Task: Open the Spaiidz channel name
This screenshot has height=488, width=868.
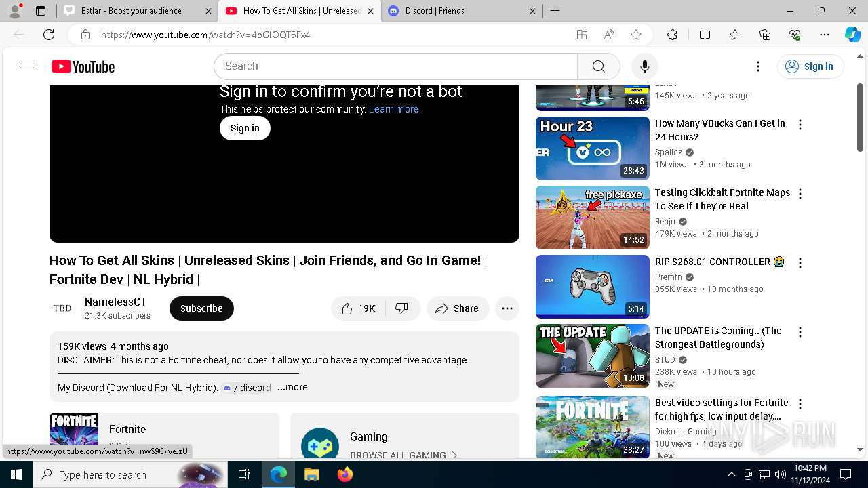Action: pyautogui.click(x=669, y=152)
